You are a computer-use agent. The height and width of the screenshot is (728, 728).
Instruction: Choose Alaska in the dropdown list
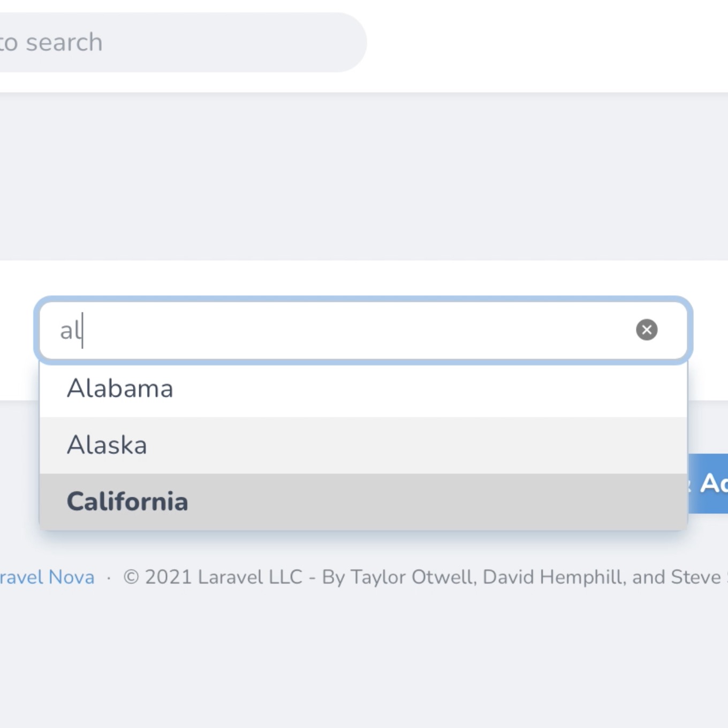pyautogui.click(x=214, y=444)
